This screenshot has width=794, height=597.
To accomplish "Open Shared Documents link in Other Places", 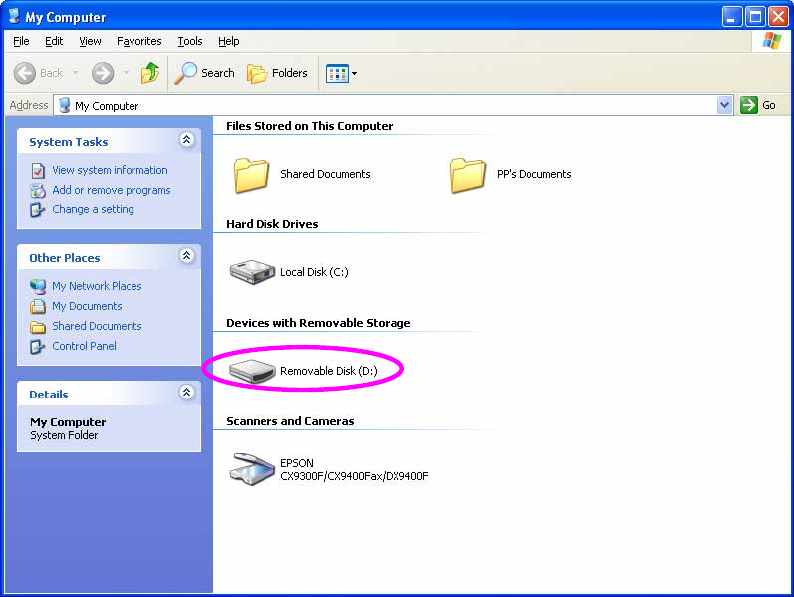I will tap(96, 326).
